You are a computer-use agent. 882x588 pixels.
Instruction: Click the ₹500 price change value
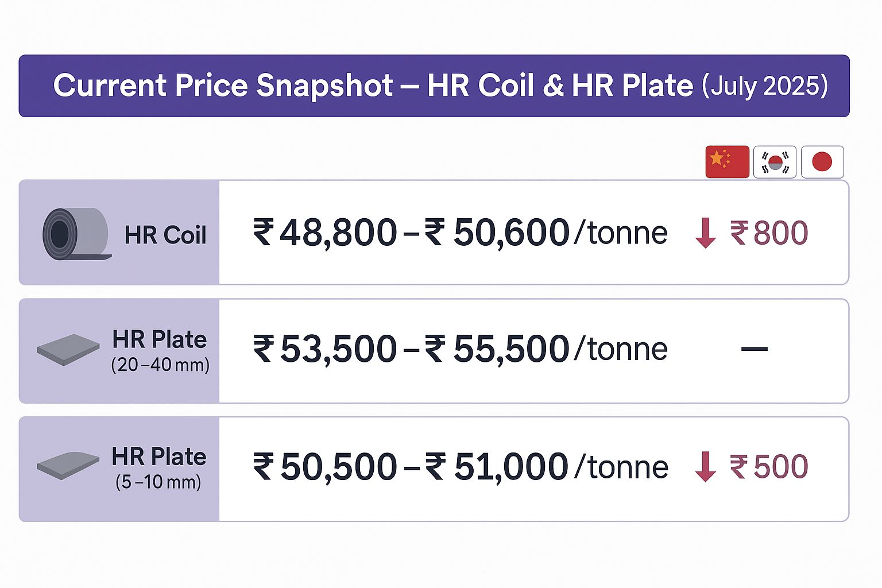click(x=769, y=466)
